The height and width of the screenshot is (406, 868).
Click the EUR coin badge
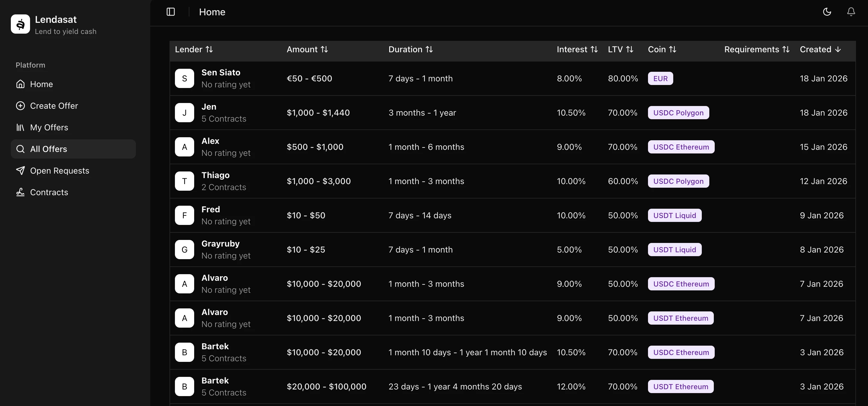click(x=660, y=78)
